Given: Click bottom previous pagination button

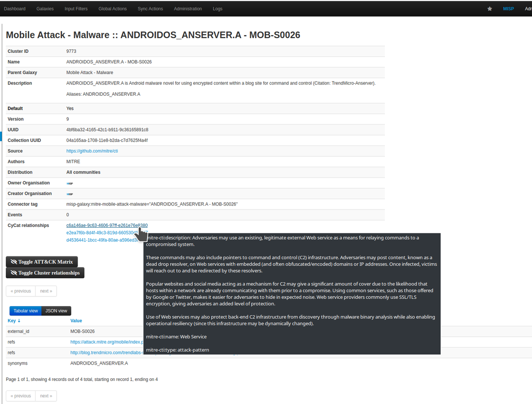Looking at the screenshot, I should [x=21, y=396].
